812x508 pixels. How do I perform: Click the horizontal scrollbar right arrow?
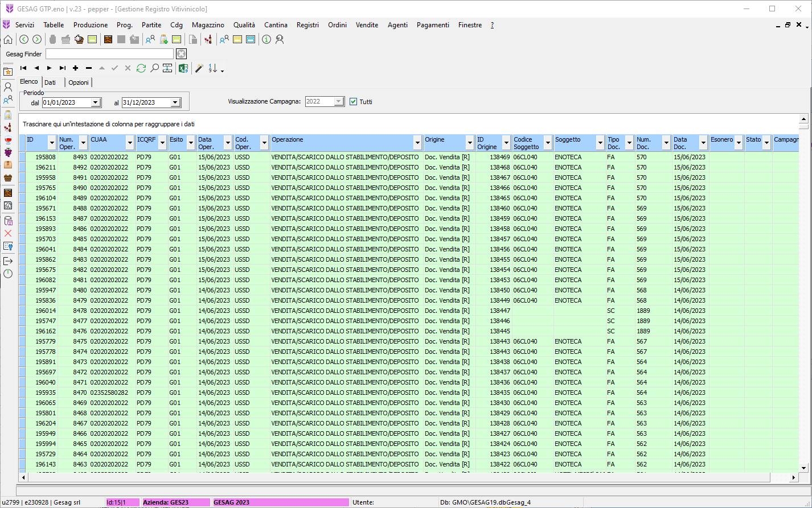coord(794,477)
